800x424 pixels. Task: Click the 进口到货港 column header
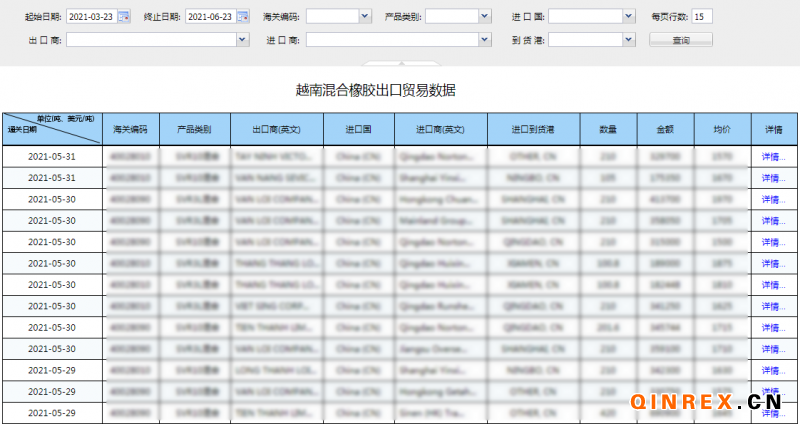coord(533,130)
